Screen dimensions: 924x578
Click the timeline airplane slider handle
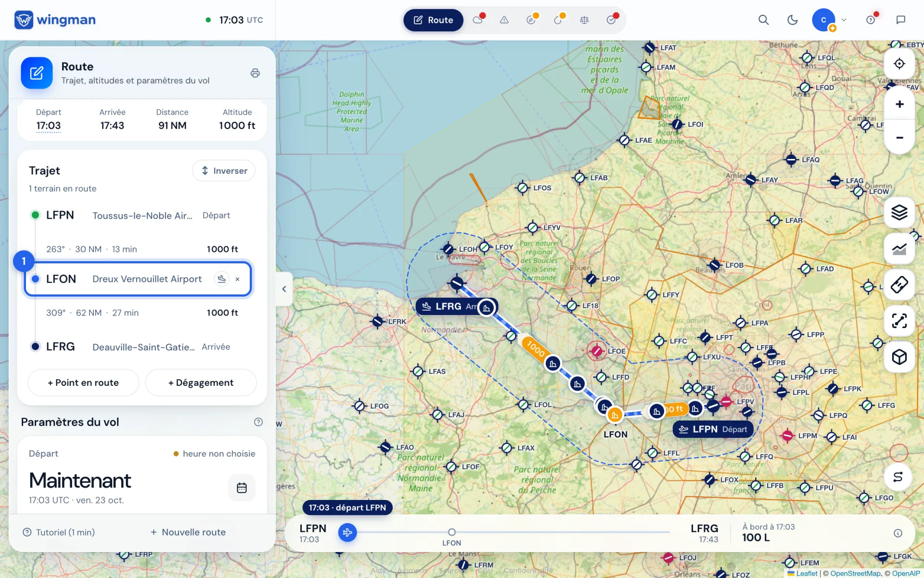click(x=347, y=532)
